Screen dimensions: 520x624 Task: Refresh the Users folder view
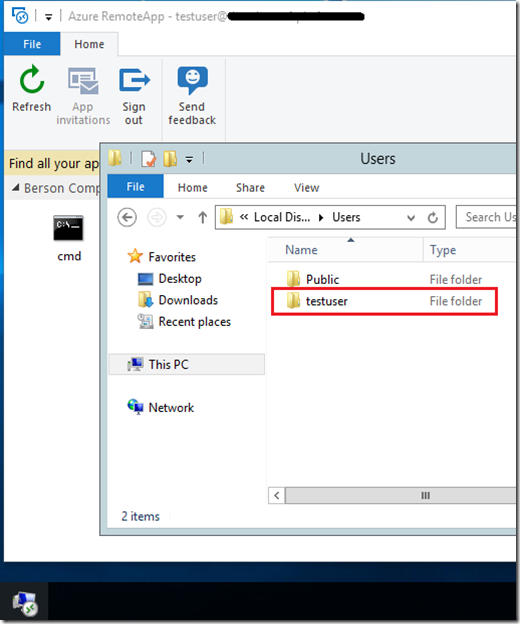click(x=433, y=217)
